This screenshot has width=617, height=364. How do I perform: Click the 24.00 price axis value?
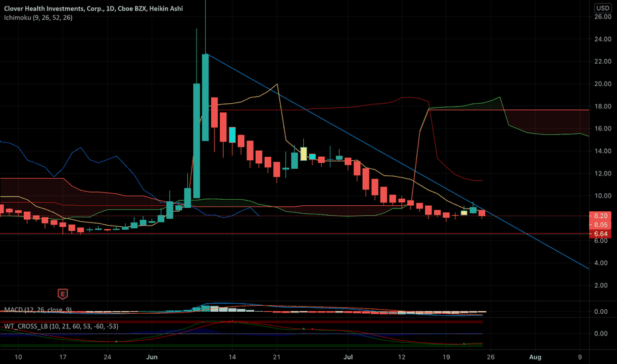[x=603, y=39]
